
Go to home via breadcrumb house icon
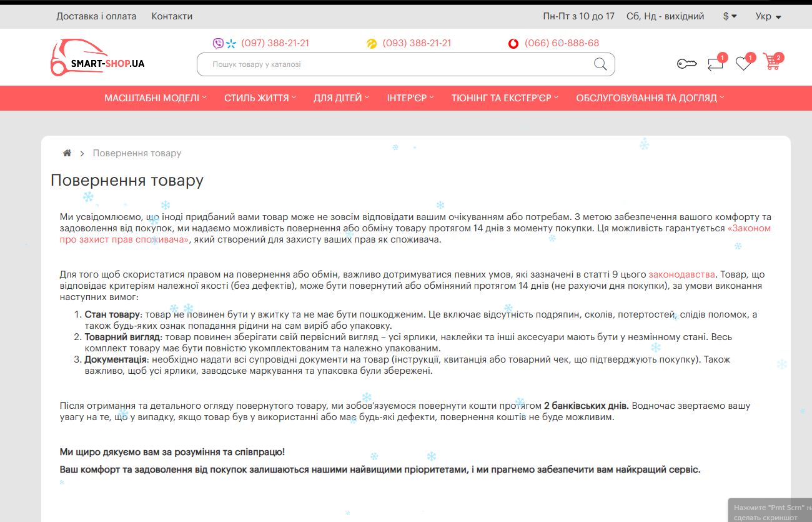67,153
